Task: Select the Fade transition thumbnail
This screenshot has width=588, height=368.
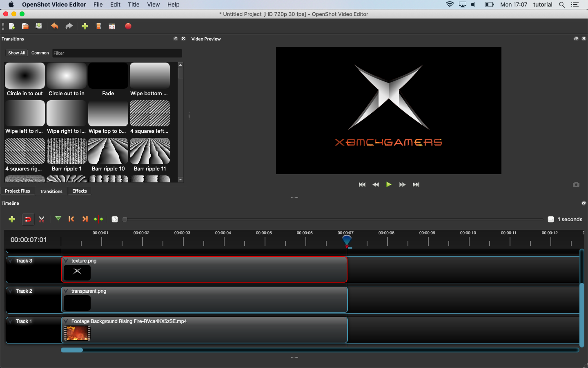Action: point(108,76)
